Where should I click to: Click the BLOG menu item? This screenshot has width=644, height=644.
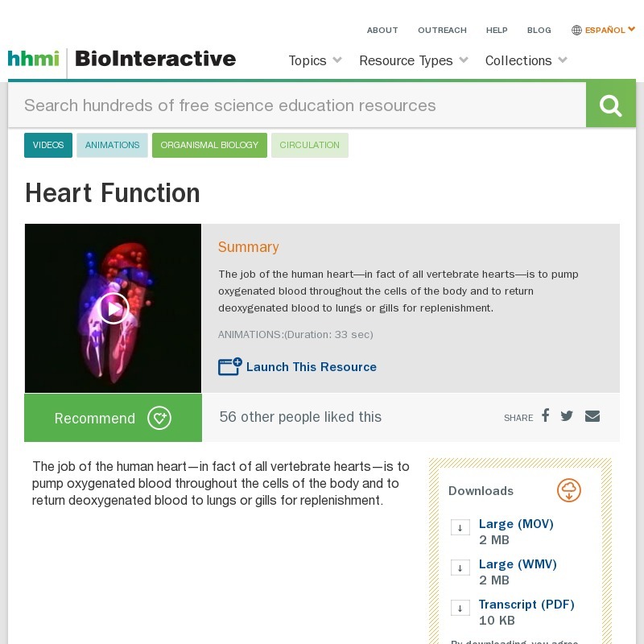pos(539,30)
